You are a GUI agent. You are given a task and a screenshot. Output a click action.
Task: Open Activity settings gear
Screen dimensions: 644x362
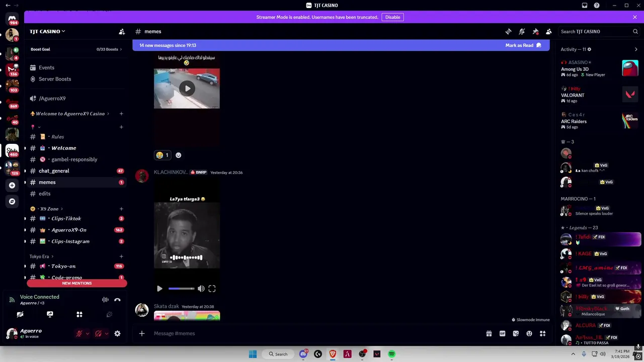tap(589, 49)
